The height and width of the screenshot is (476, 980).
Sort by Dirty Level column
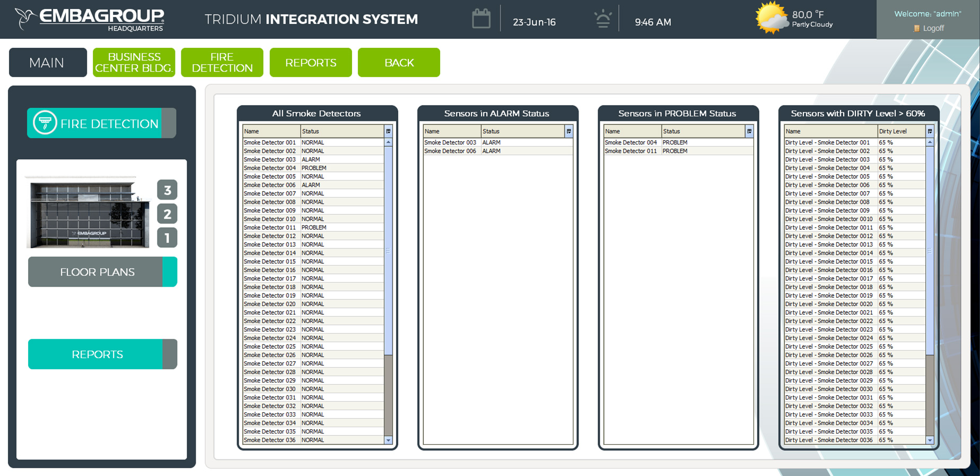(x=902, y=131)
